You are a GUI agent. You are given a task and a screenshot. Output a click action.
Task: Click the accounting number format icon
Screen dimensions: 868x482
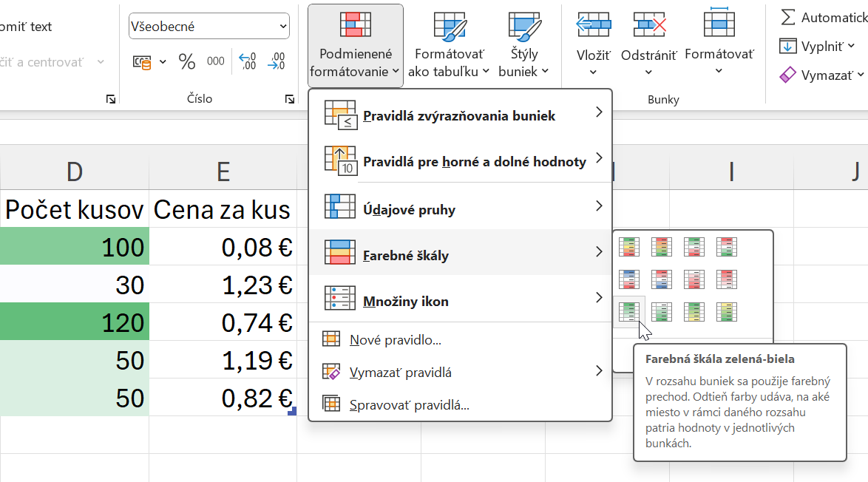[x=142, y=62]
